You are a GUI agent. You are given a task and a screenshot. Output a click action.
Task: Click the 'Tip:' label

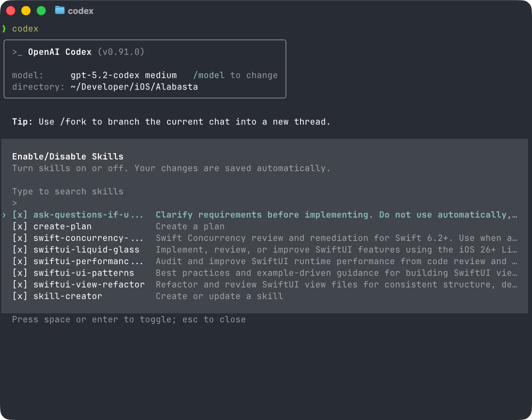tap(23, 122)
